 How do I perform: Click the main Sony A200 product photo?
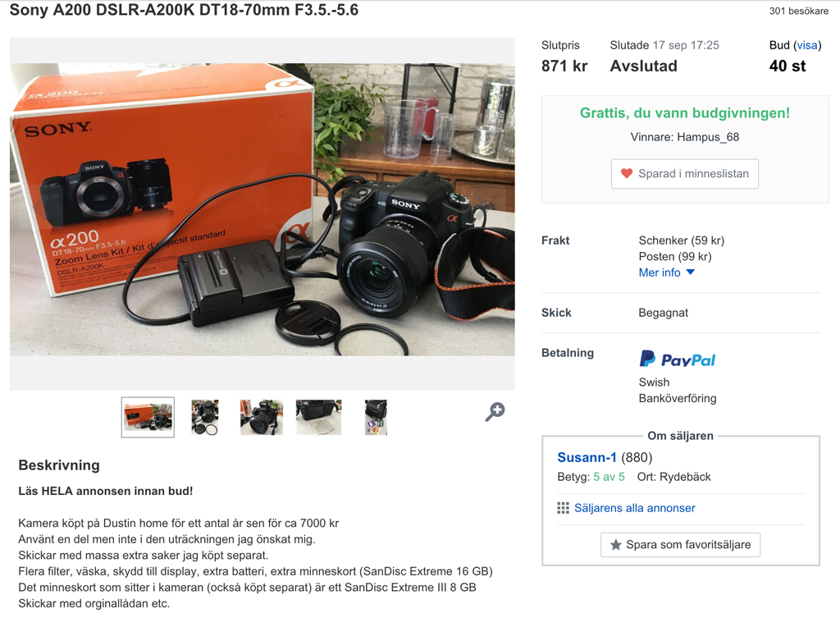pos(262,209)
